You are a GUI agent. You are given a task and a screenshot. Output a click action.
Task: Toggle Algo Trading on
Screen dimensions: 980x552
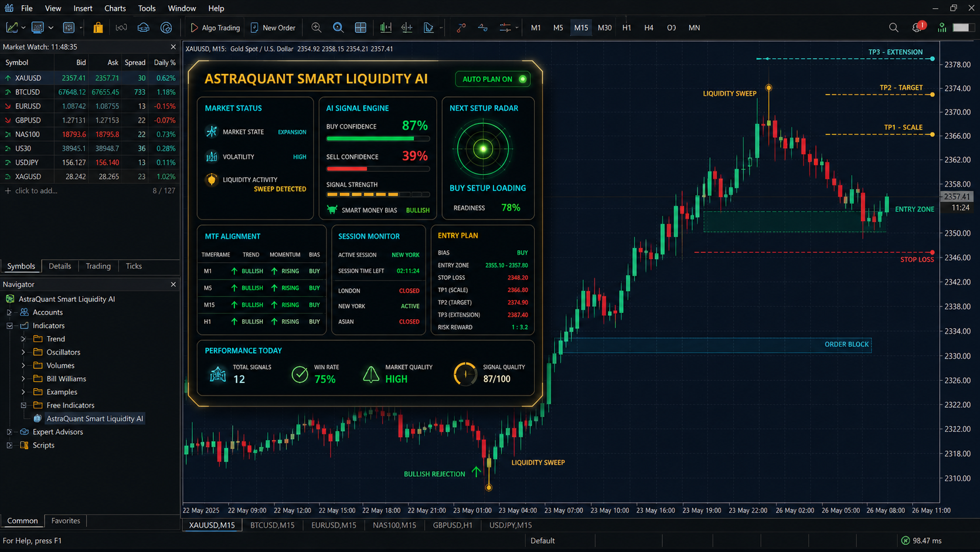click(215, 28)
